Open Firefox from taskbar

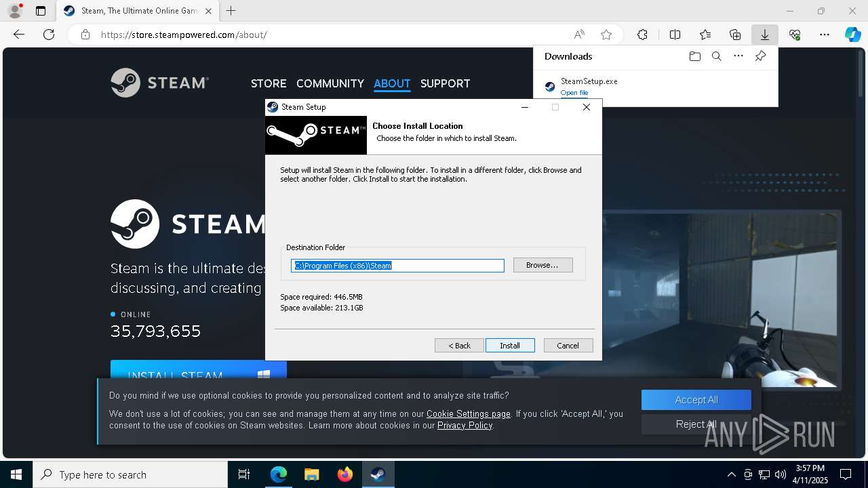345,474
